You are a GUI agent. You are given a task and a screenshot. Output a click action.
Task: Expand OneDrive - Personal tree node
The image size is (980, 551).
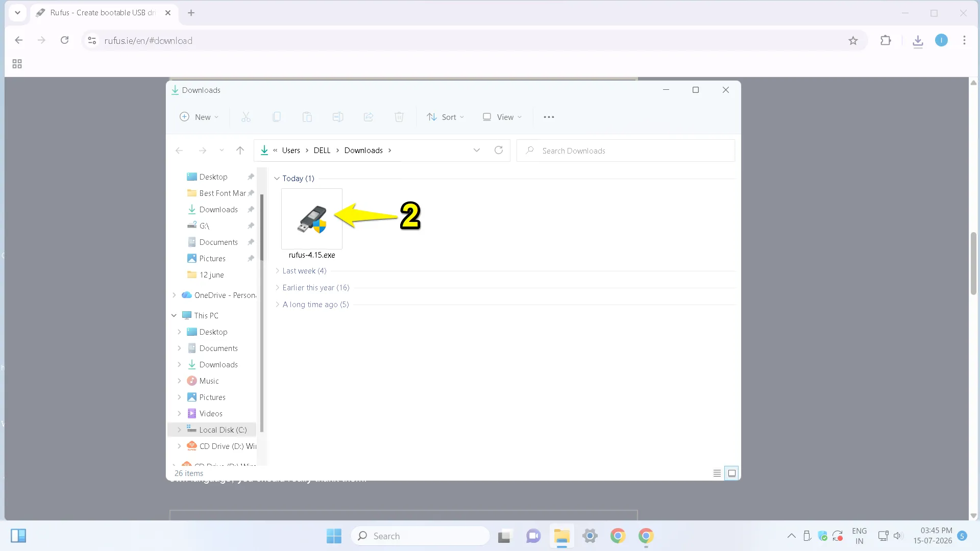pos(174,295)
